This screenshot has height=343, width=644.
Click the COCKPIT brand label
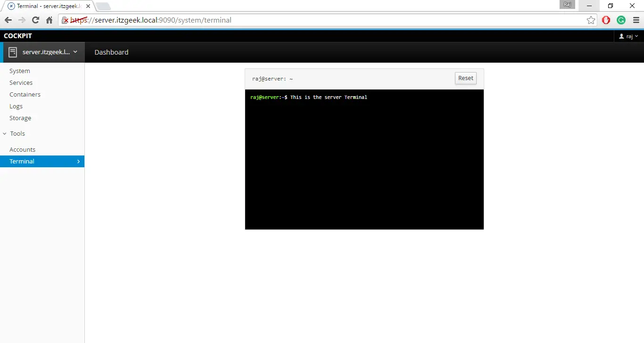click(x=18, y=36)
